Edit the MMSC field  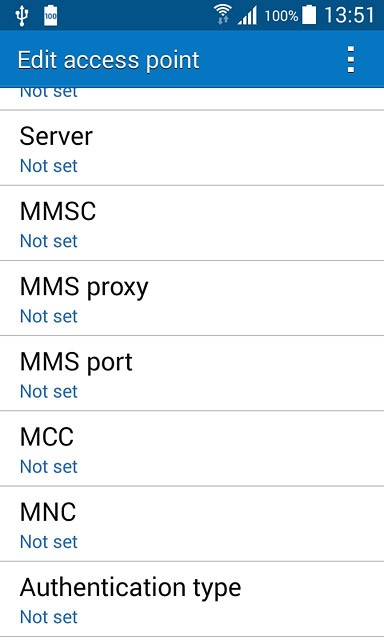point(192,223)
